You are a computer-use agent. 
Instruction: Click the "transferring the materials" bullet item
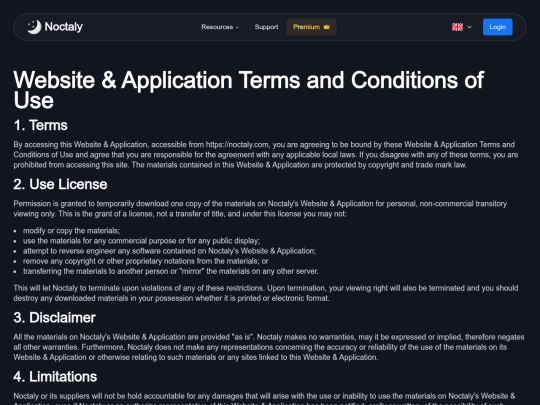171,271
